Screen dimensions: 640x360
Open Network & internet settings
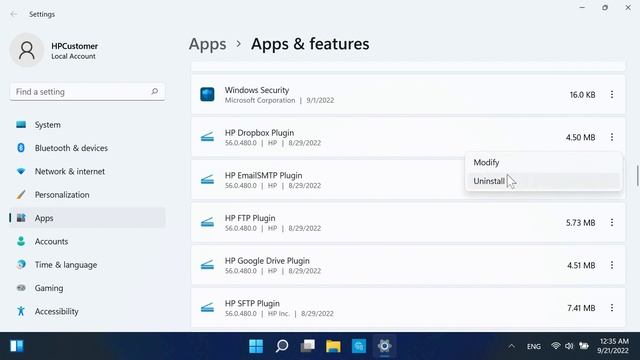[87, 171]
